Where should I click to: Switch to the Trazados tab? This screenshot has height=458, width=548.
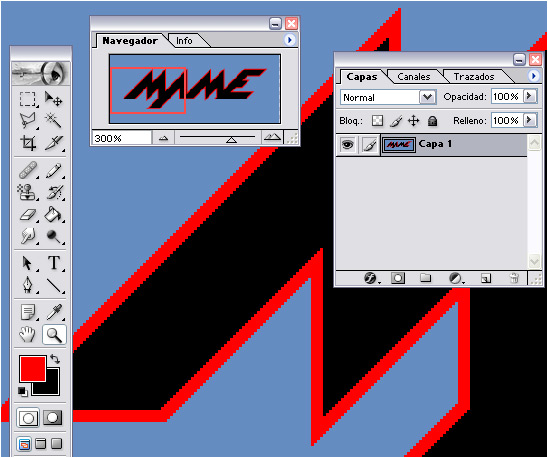[474, 77]
